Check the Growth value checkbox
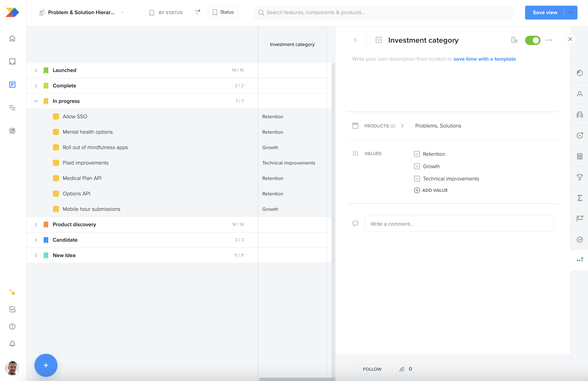588x381 pixels. pos(417,166)
